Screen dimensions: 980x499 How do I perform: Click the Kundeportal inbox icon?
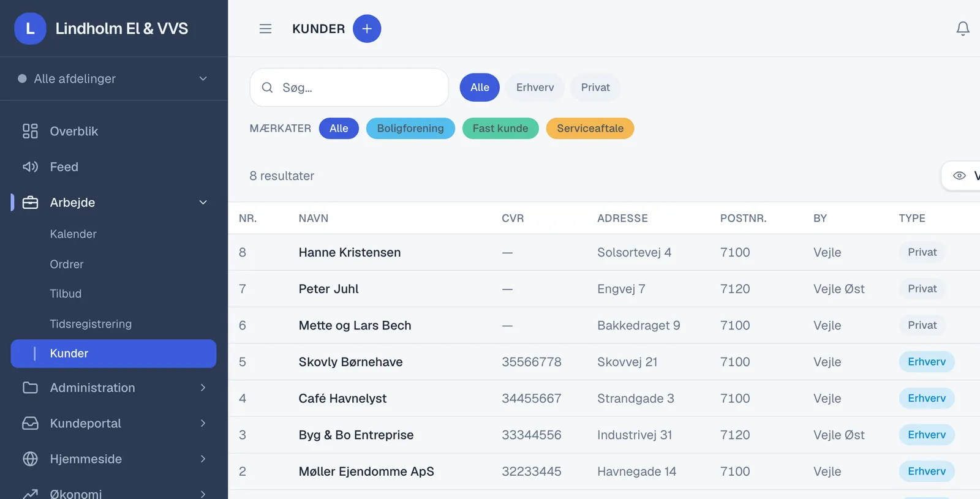coord(30,423)
